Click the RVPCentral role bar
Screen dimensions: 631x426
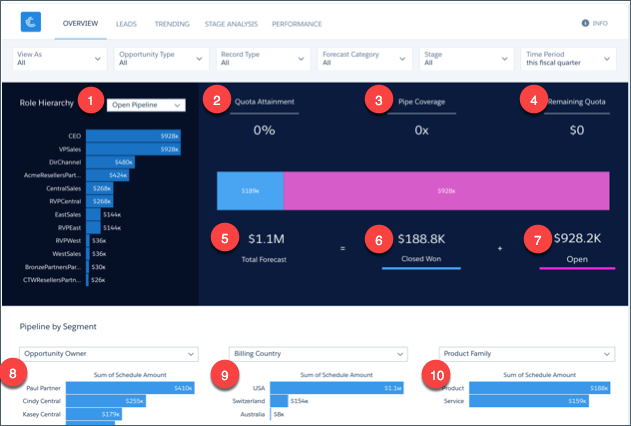pyautogui.click(x=99, y=201)
